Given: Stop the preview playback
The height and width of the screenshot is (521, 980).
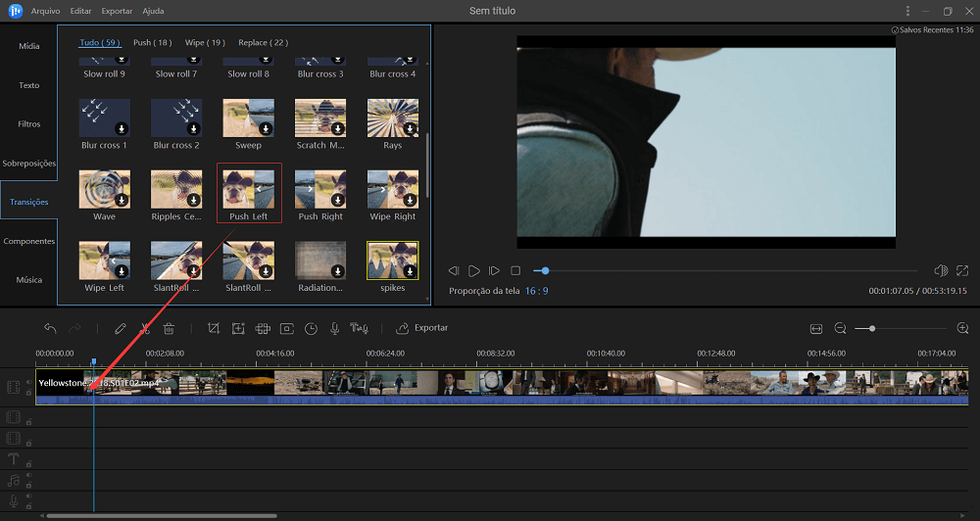Looking at the screenshot, I should coord(515,270).
